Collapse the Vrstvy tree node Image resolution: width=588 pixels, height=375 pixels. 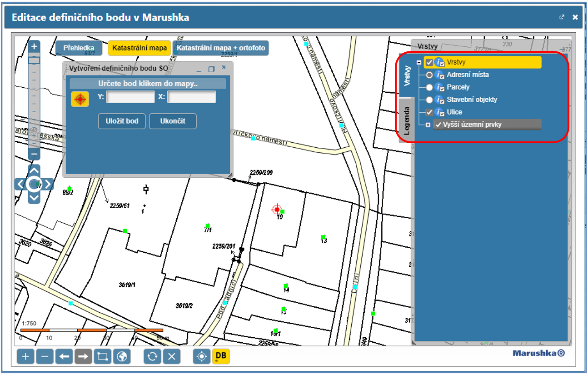[x=419, y=63]
